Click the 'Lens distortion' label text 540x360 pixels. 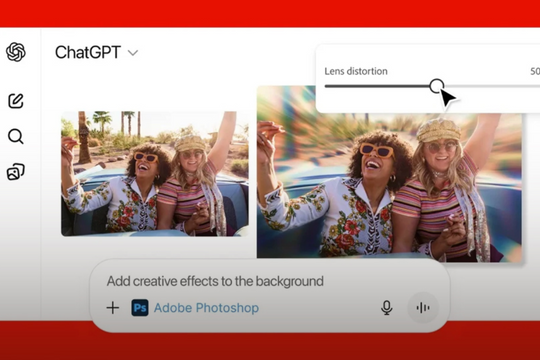tap(356, 71)
